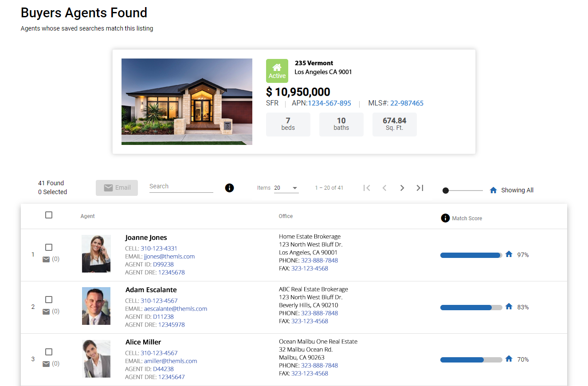588x386 pixels.
Task: Click agent DRE 12345978 link
Action: pos(172,325)
